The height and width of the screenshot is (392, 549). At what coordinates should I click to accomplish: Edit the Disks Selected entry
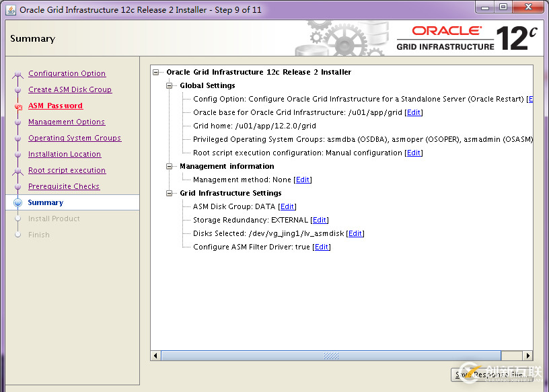click(x=355, y=233)
